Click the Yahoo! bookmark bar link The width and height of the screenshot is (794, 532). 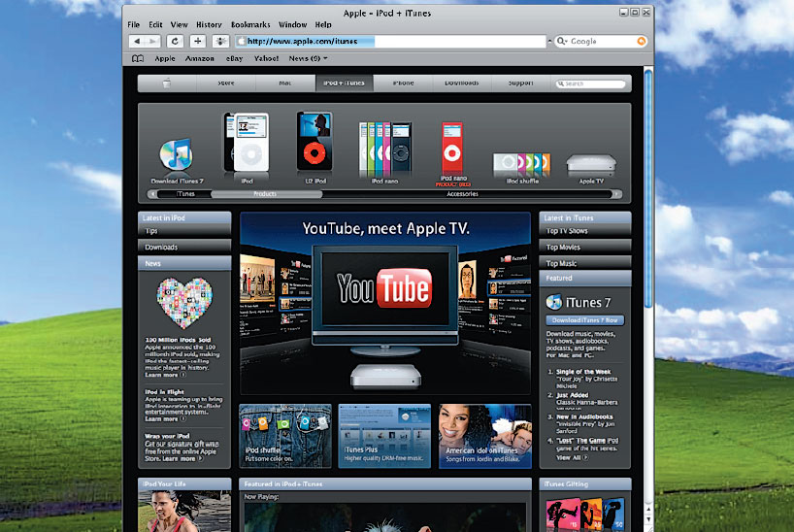266,58
